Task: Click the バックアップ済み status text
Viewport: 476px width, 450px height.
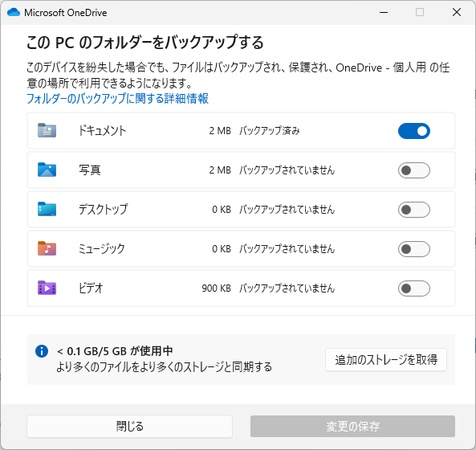Action: point(269,131)
